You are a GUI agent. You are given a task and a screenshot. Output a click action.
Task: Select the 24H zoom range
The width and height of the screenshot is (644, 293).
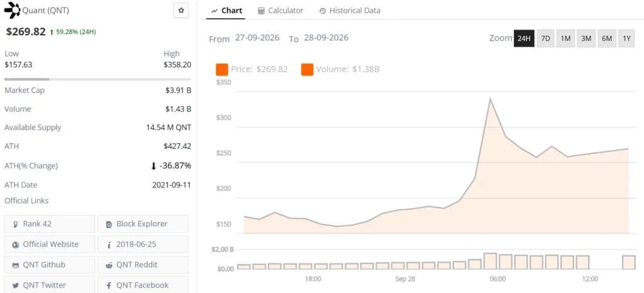524,38
